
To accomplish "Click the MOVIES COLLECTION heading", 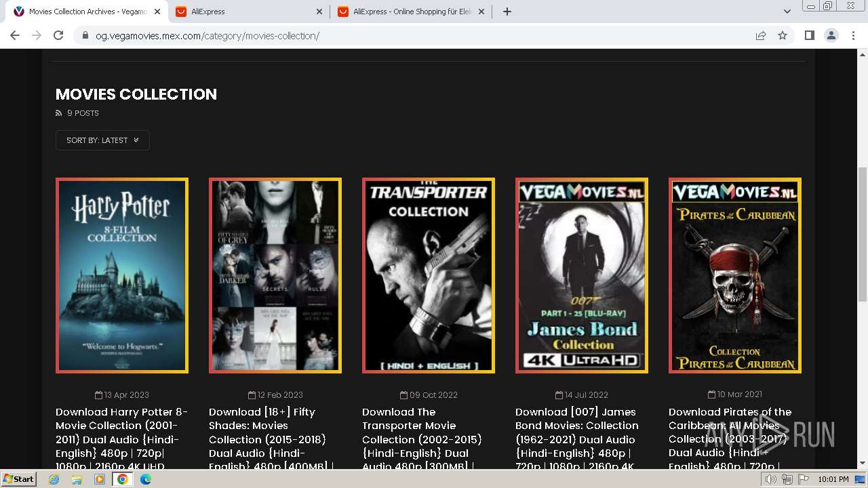I will tap(136, 94).
